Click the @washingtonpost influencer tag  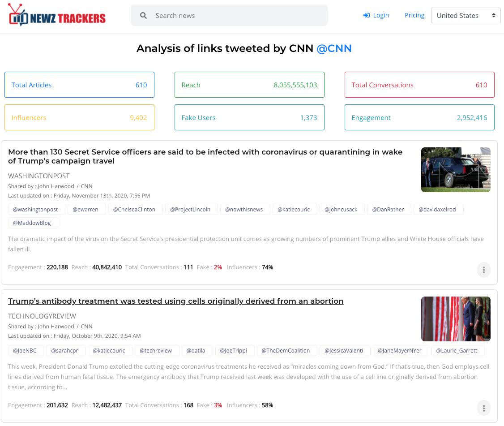(37, 210)
